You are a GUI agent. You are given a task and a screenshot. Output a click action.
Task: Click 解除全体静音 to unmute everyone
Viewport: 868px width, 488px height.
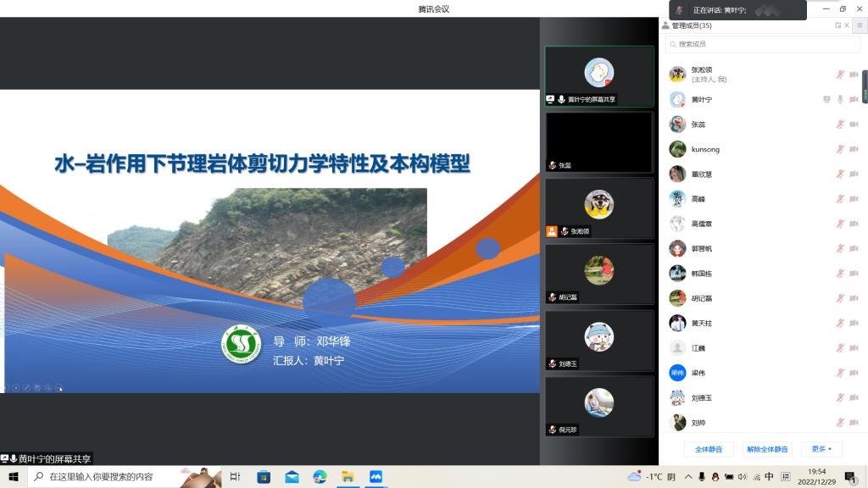(x=767, y=449)
